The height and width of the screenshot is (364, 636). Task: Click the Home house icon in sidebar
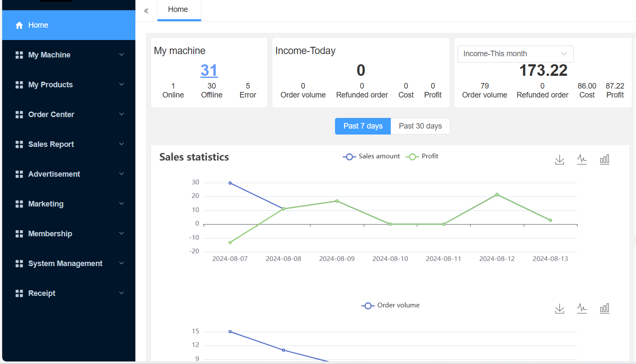coord(19,25)
